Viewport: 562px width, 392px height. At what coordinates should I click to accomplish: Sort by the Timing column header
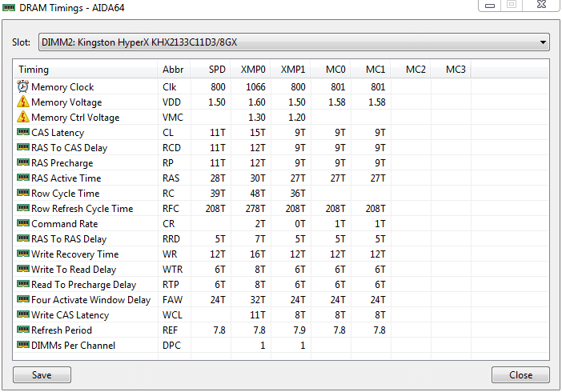coord(34,70)
